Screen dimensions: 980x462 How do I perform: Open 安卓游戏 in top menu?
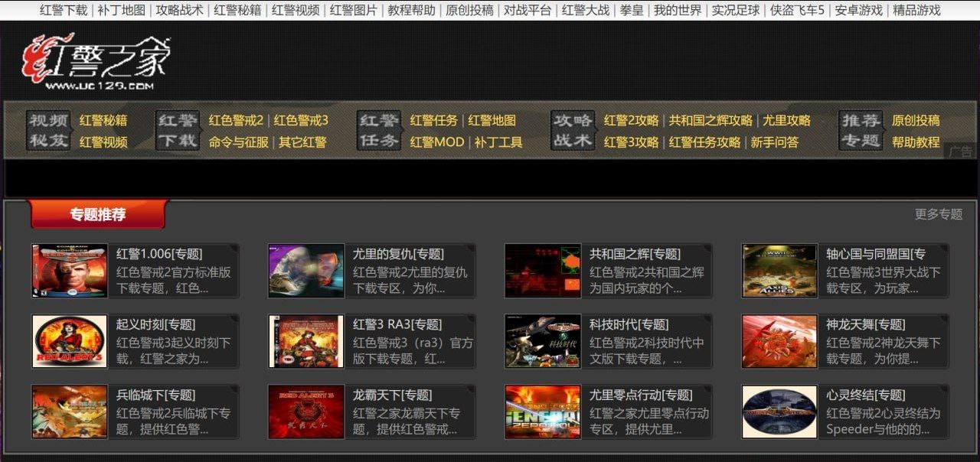859,10
